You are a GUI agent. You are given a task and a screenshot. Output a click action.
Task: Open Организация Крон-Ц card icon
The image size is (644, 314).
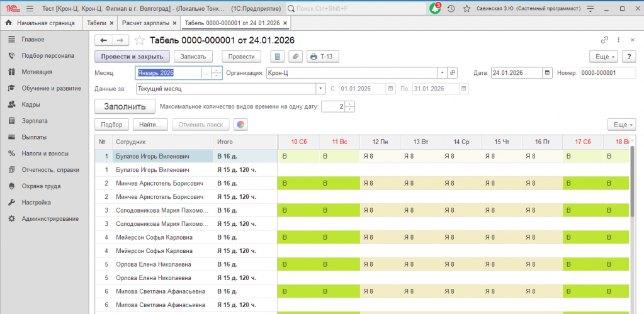(452, 72)
